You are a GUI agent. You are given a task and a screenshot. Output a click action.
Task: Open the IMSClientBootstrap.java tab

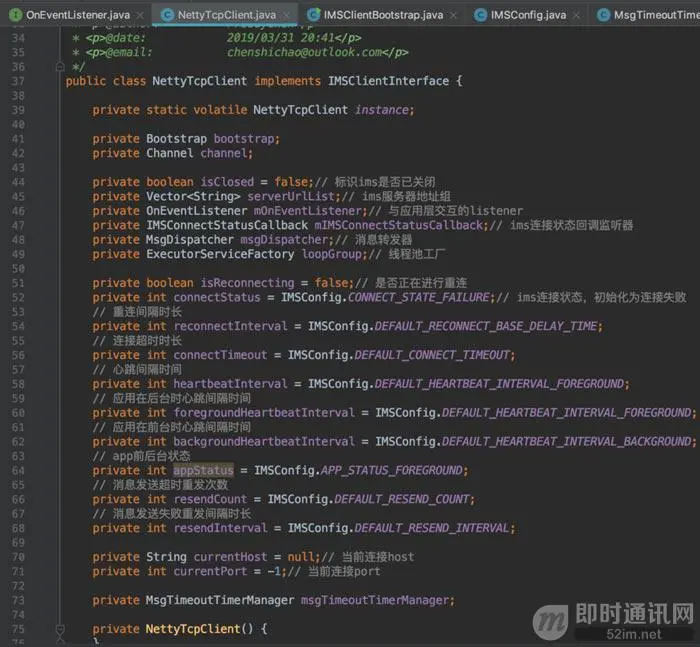(x=383, y=15)
